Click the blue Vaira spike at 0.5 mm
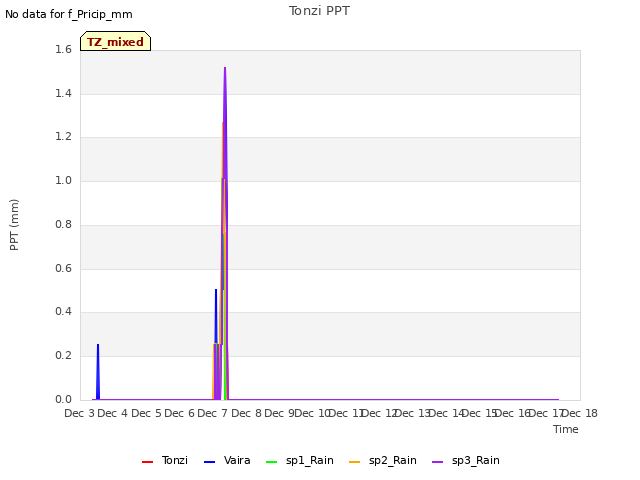The image size is (640, 480). (216, 314)
